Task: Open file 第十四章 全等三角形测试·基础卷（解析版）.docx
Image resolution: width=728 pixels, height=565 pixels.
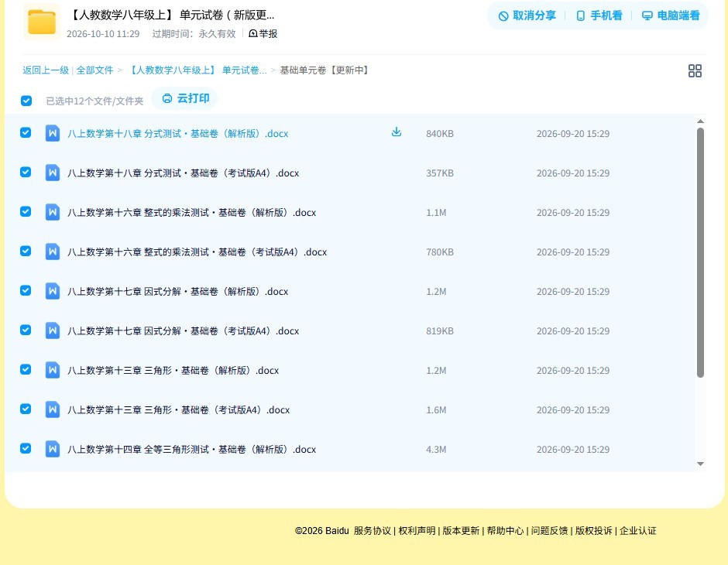Action: coord(192,449)
